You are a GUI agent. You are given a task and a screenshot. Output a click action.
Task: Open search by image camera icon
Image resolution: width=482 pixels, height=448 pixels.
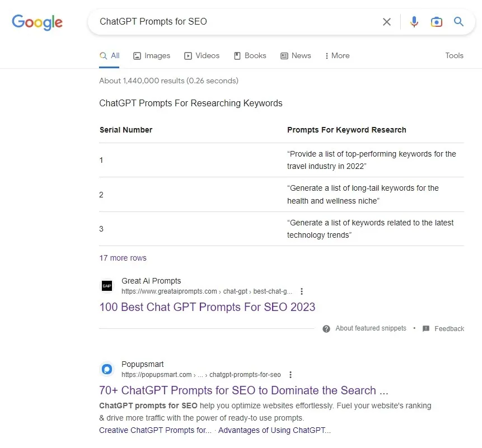pyautogui.click(x=437, y=22)
